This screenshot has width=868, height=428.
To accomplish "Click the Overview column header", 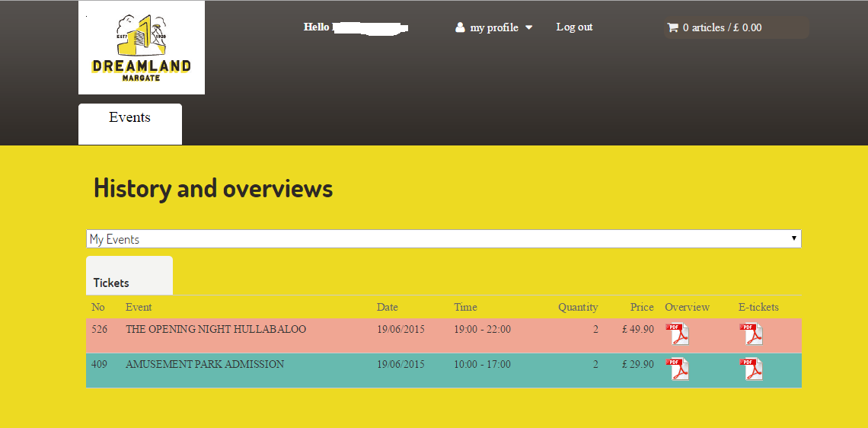I will (x=687, y=307).
